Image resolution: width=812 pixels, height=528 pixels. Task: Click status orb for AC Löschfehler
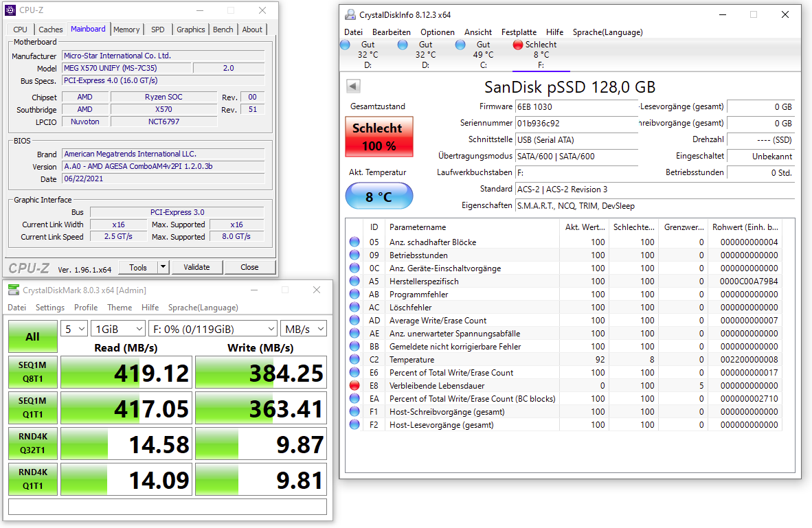coord(354,307)
